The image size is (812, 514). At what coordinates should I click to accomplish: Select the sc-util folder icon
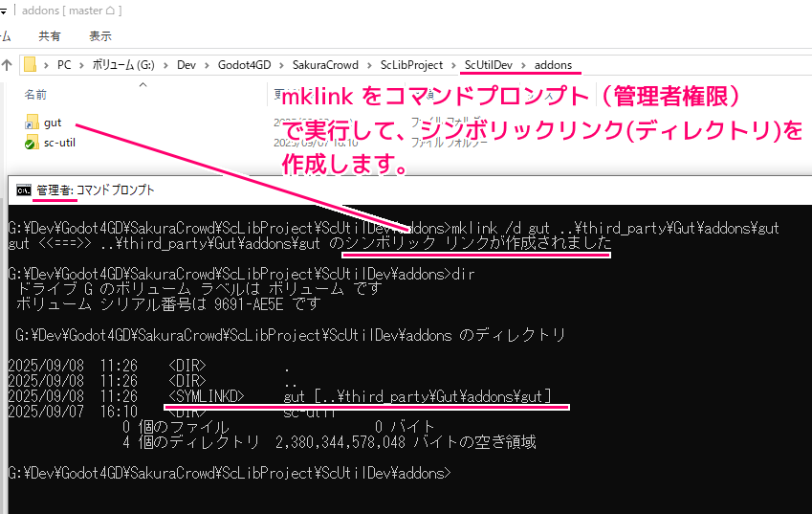pyautogui.click(x=32, y=143)
